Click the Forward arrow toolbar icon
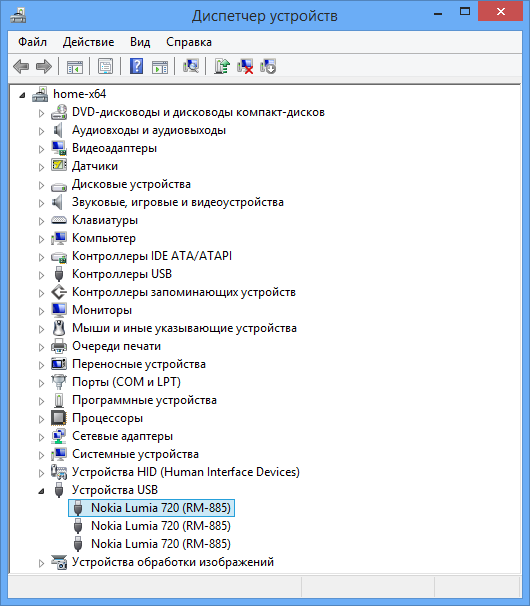 pos(44,66)
